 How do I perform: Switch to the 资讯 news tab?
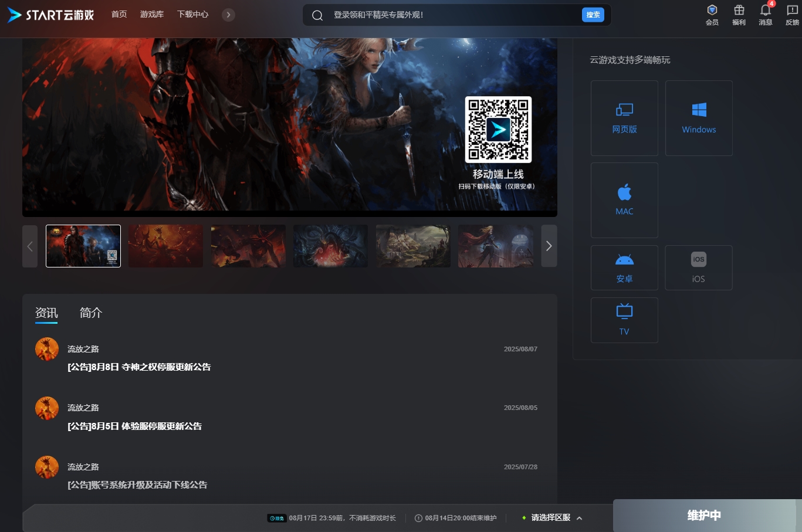[x=46, y=313]
